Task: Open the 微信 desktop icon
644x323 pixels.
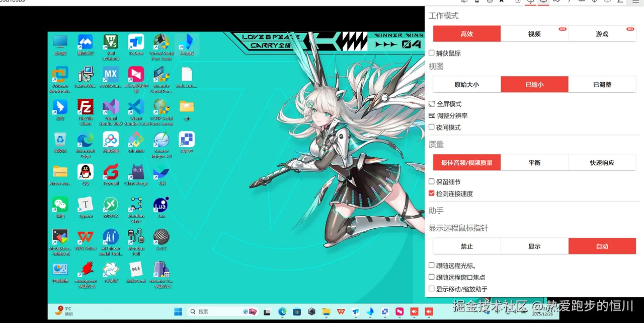Action: [60, 207]
